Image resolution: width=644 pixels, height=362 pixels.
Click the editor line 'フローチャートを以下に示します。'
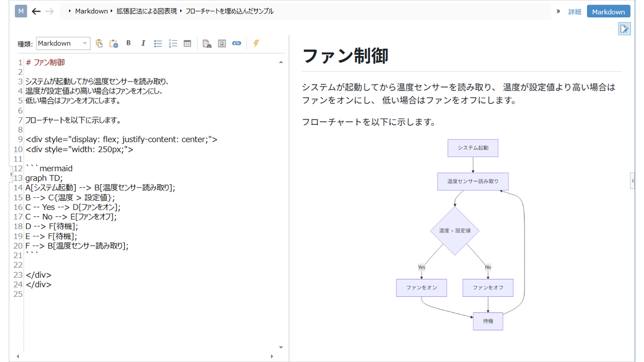click(x=73, y=120)
